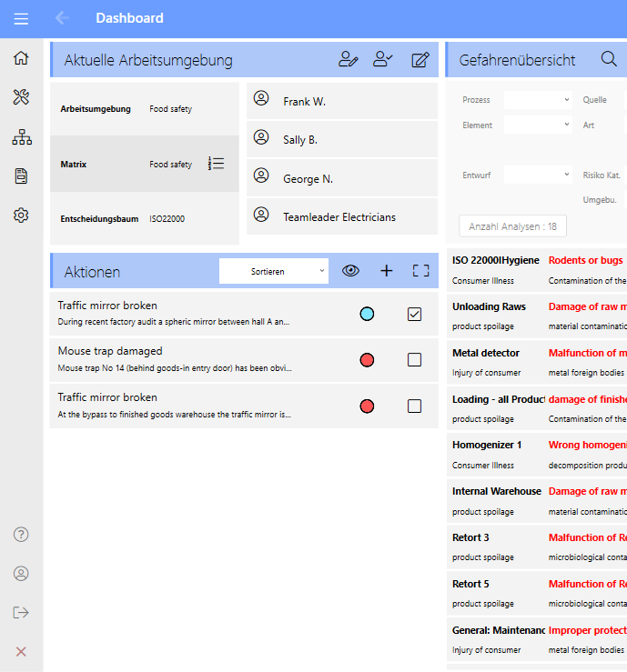
Task: Click red status dot of bypass mirror action
Action: pos(367,406)
